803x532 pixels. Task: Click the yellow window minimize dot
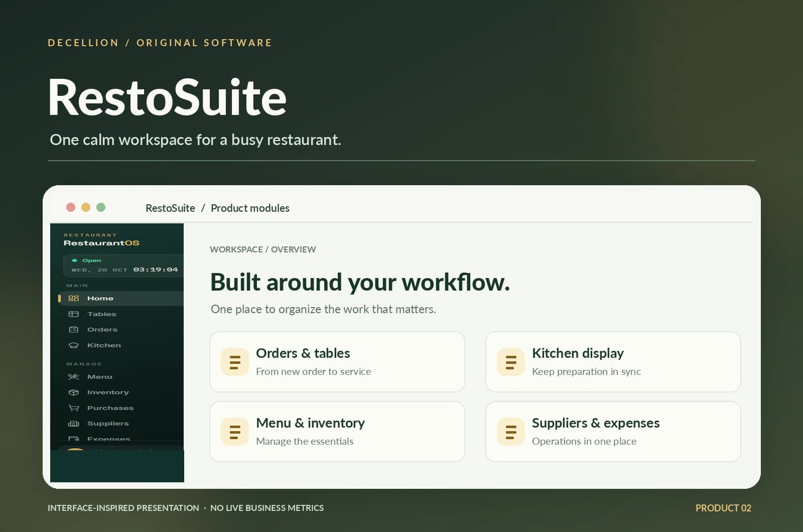point(86,207)
